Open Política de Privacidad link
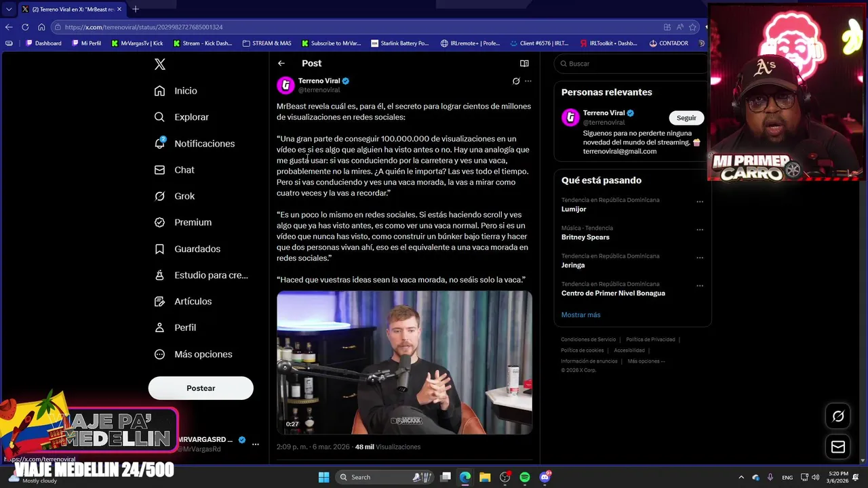The width and height of the screenshot is (868, 488). coord(650,340)
